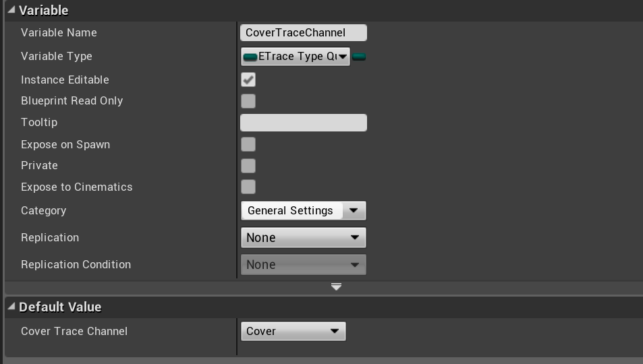The image size is (643, 364).
Task: Open the Variable Type dropdown
Action: (x=343, y=57)
